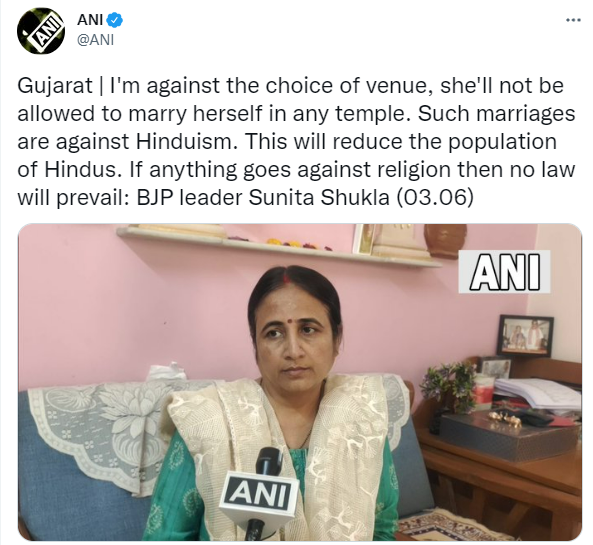Click the black microphone tip
593x545 pixels.
click(269, 461)
